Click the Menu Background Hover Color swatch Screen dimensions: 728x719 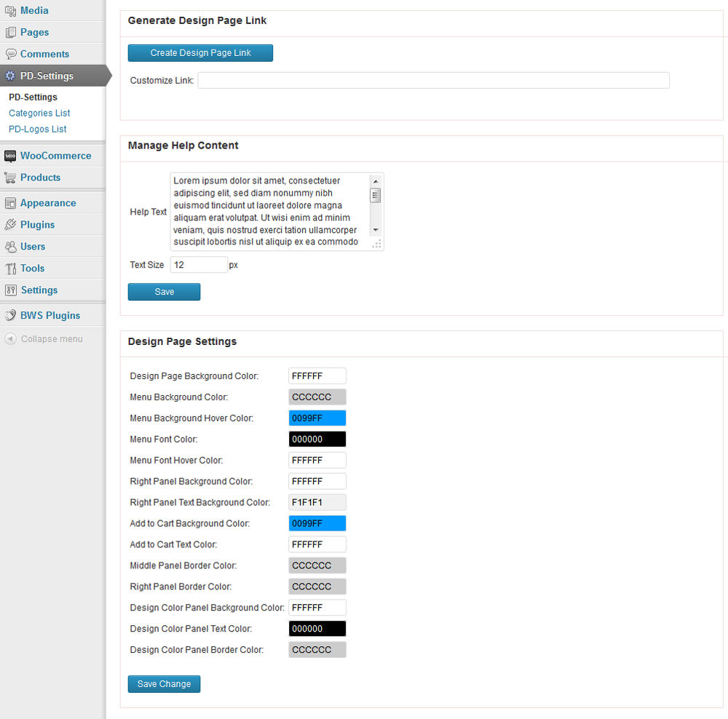317,418
